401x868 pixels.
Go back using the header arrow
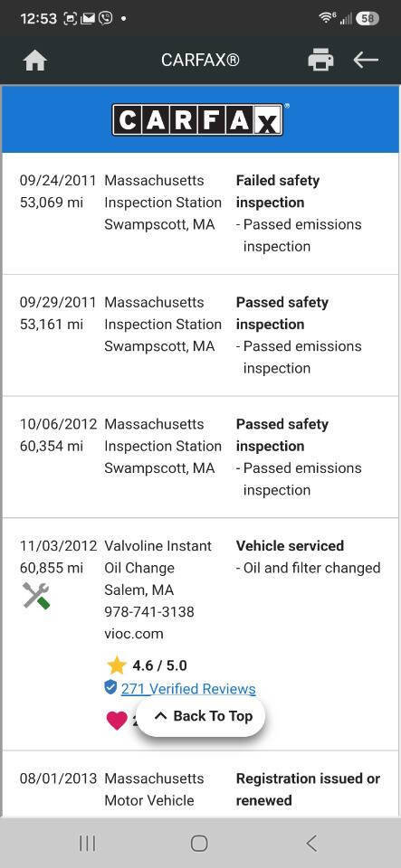click(x=366, y=60)
